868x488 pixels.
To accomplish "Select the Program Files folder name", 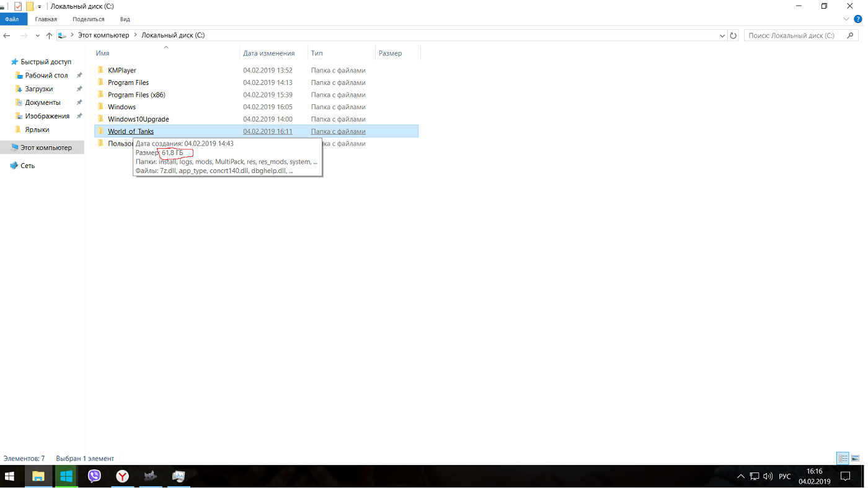I will [128, 82].
